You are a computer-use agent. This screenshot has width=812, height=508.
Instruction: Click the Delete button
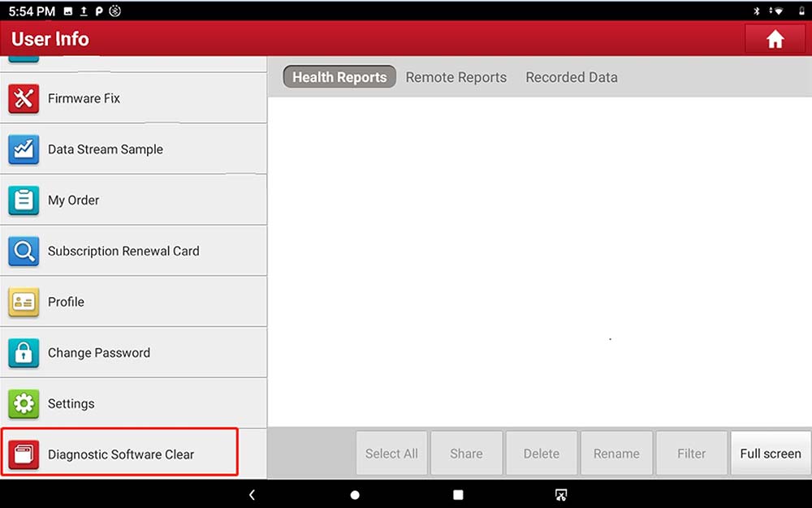tap(541, 453)
